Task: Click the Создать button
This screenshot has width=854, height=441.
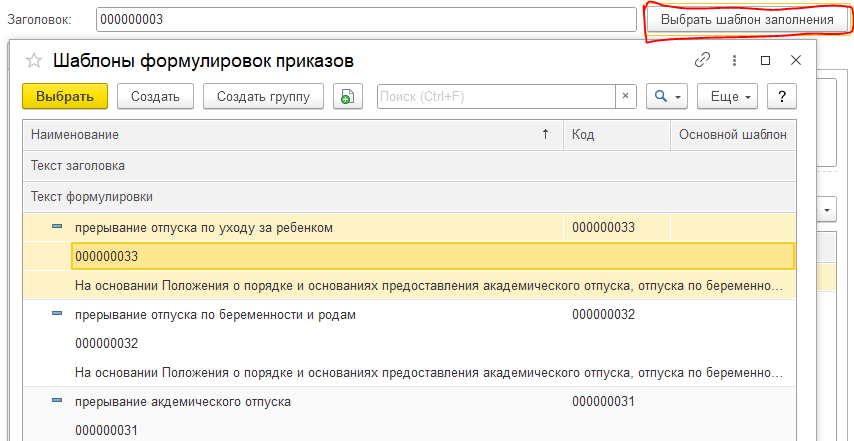Action: pyautogui.click(x=155, y=97)
